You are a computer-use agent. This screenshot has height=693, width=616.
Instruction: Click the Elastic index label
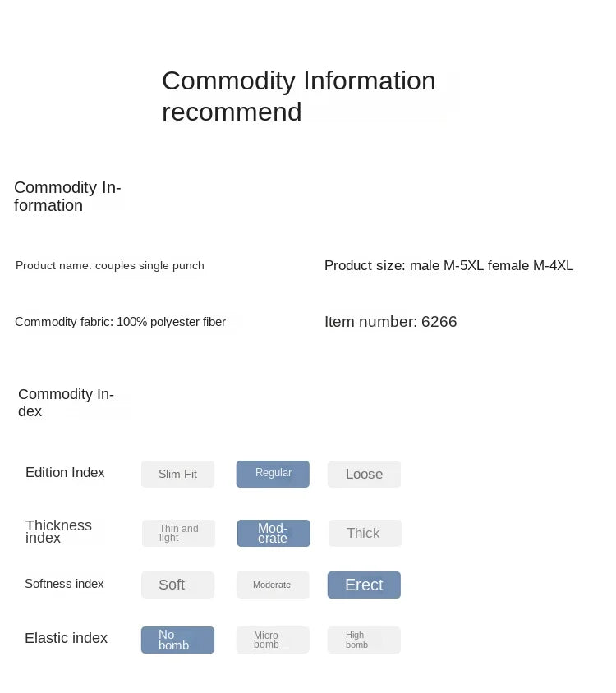pyautogui.click(x=66, y=638)
